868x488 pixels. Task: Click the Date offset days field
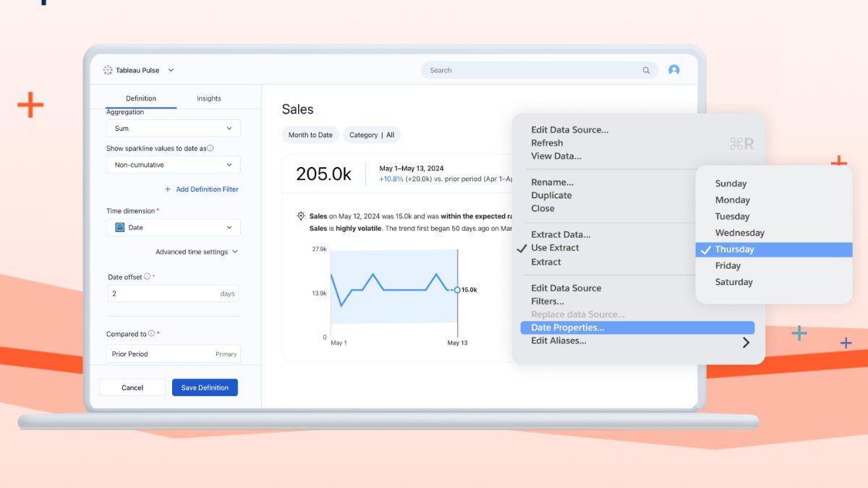[x=173, y=294]
